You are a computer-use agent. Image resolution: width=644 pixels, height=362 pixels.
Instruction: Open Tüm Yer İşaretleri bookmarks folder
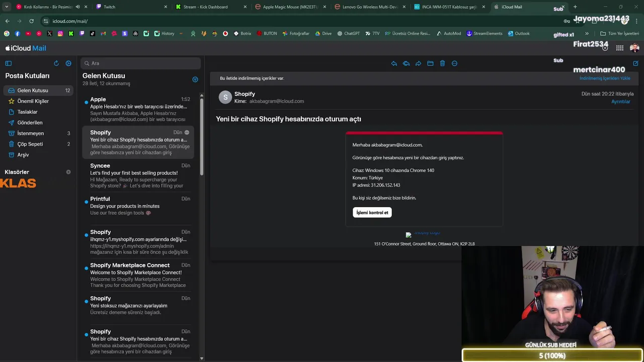[x=619, y=34]
